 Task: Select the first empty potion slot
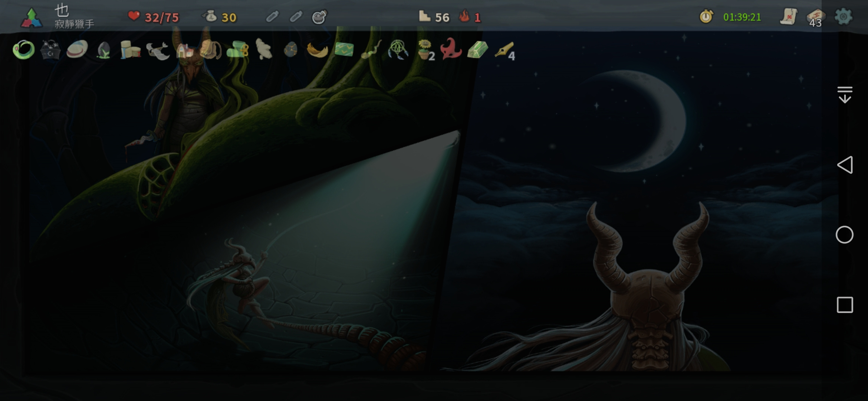(x=272, y=17)
